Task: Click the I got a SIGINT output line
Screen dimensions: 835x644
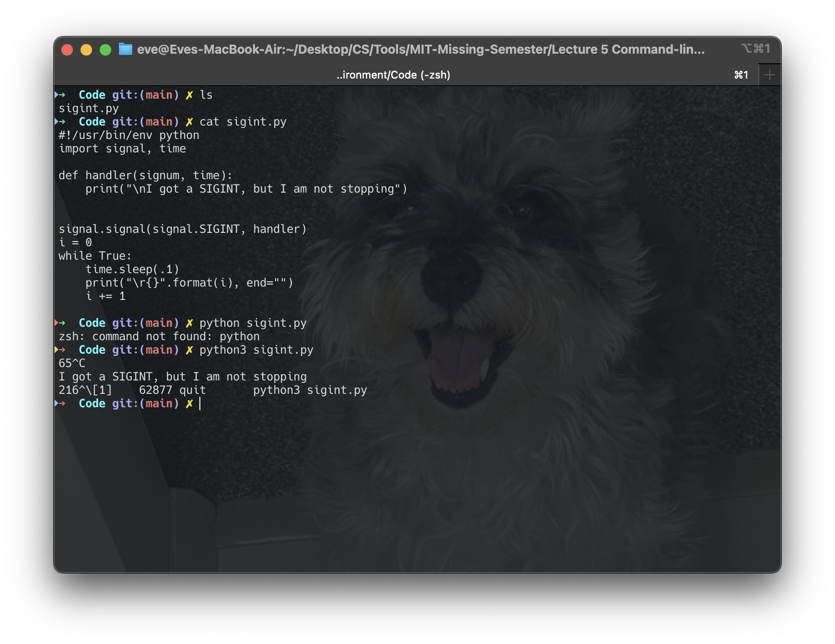Action: click(x=183, y=377)
